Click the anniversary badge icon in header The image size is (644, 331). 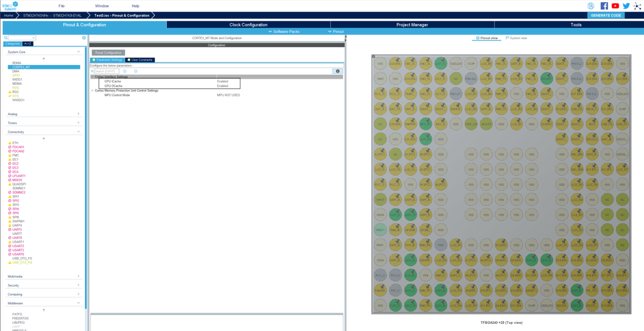tap(590, 6)
